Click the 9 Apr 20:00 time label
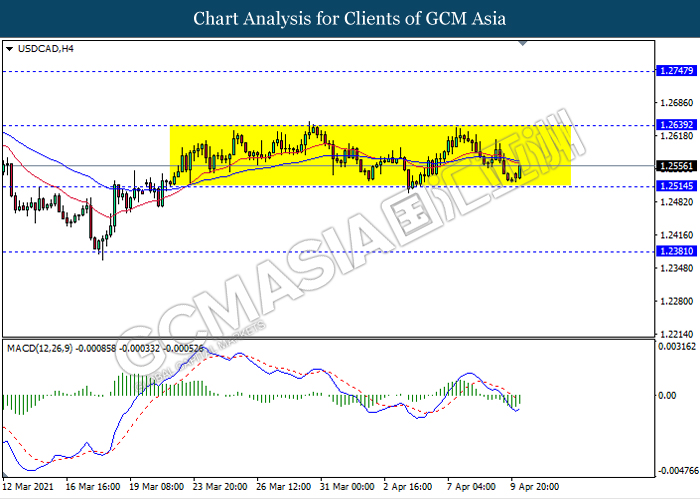This screenshot has height=500, width=700. tap(535, 487)
